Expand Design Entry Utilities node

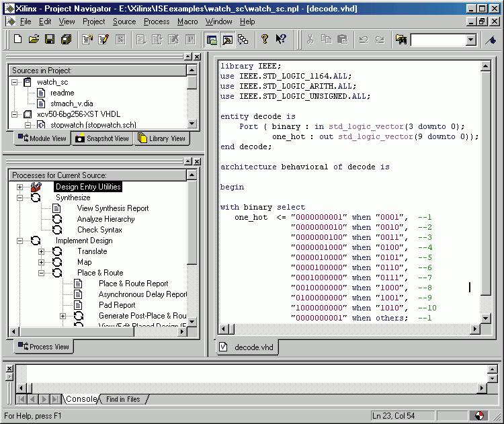tap(19, 187)
